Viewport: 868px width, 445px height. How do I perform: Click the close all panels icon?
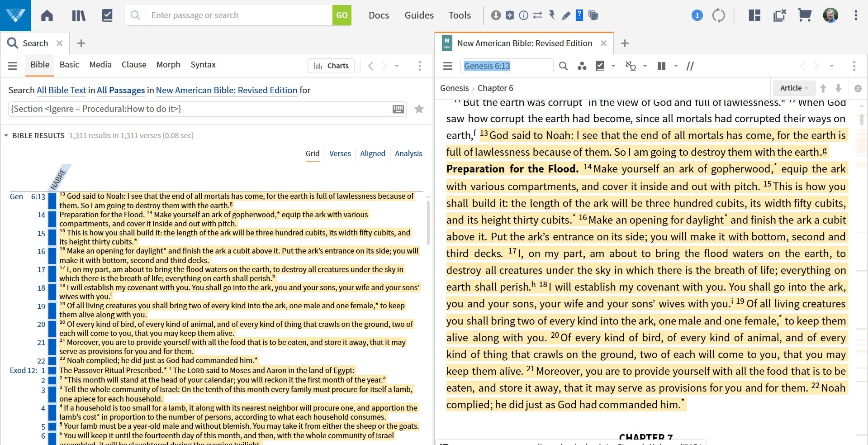(x=780, y=15)
